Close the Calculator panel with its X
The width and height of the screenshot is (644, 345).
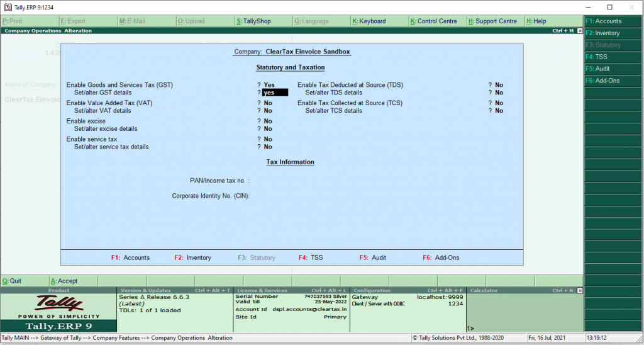(x=579, y=290)
